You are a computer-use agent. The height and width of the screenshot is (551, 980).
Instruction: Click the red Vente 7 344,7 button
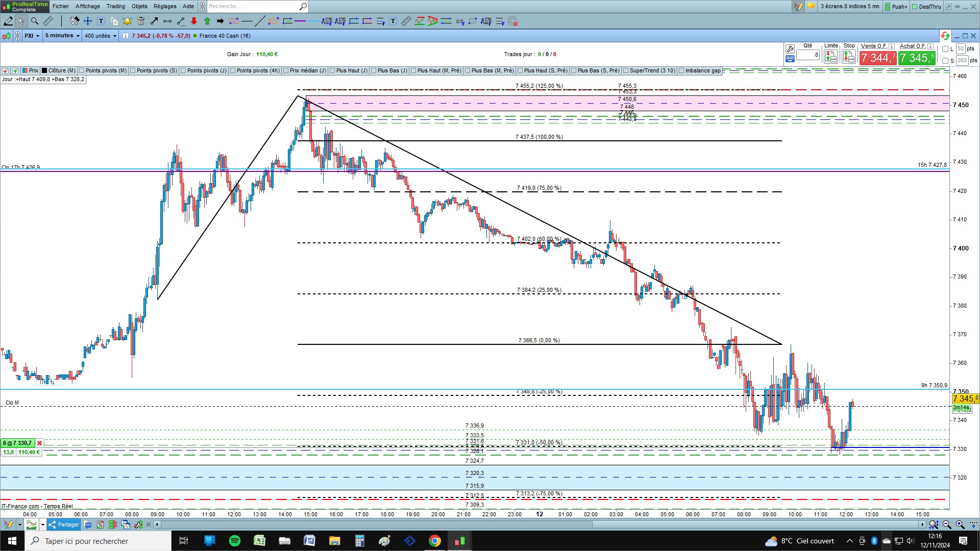pyautogui.click(x=877, y=58)
